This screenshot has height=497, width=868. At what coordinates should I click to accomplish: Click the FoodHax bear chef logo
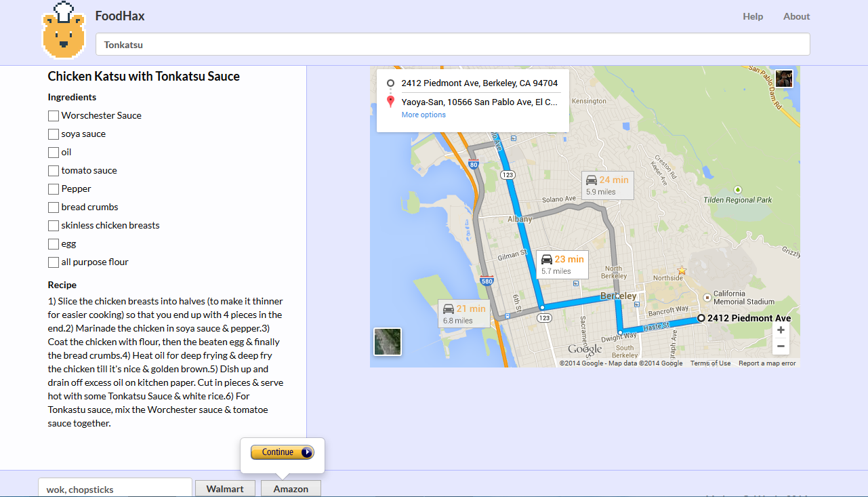click(x=64, y=31)
